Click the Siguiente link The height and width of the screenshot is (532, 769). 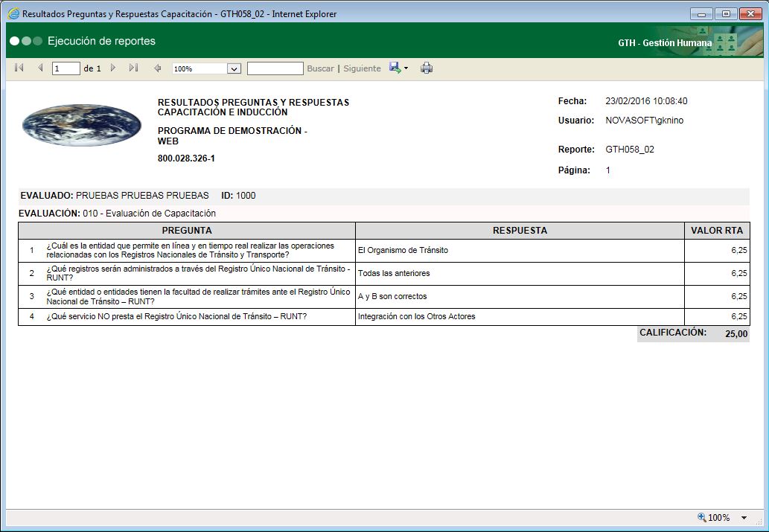tap(362, 68)
